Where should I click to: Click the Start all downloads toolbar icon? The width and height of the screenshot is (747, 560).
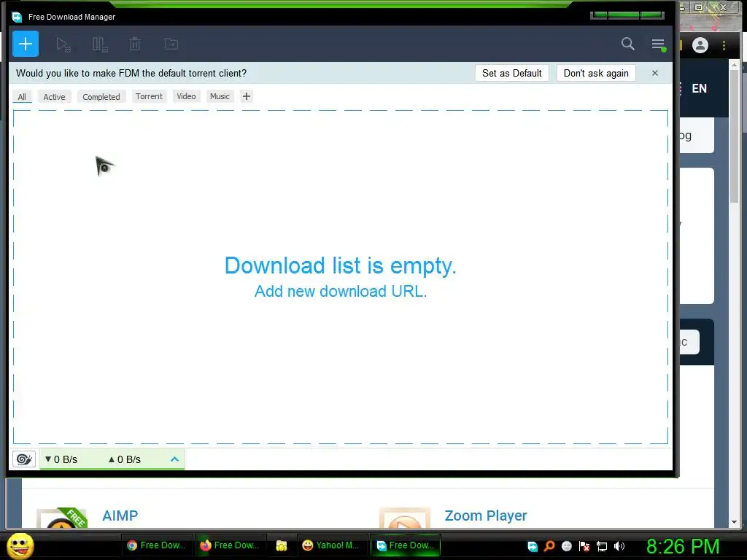coord(63,44)
